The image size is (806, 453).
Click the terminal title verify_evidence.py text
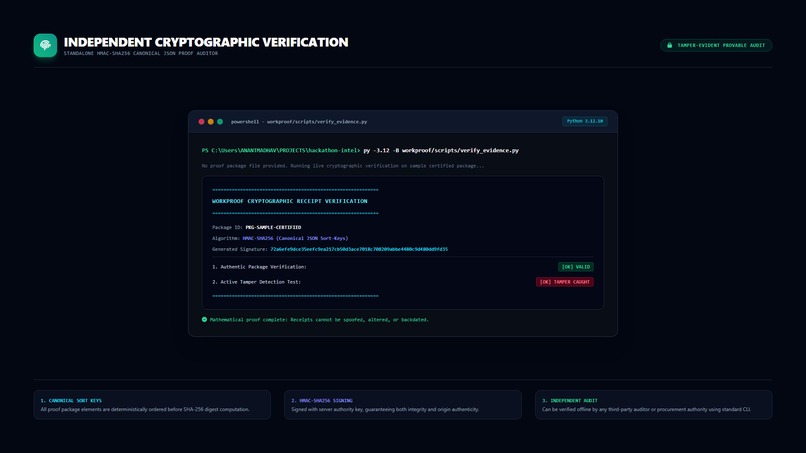coord(299,122)
